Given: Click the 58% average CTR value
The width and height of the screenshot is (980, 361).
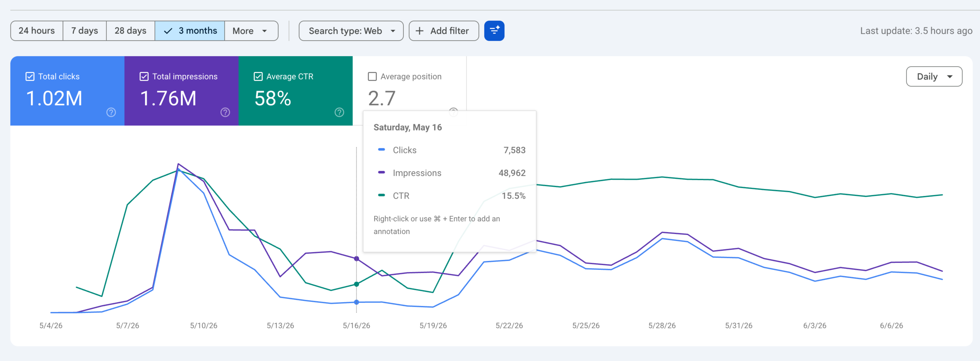Looking at the screenshot, I should (273, 98).
